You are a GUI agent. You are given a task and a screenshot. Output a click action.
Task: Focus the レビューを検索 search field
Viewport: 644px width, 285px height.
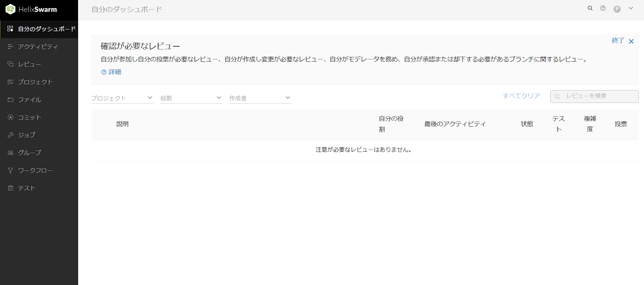(x=594, y=96)
